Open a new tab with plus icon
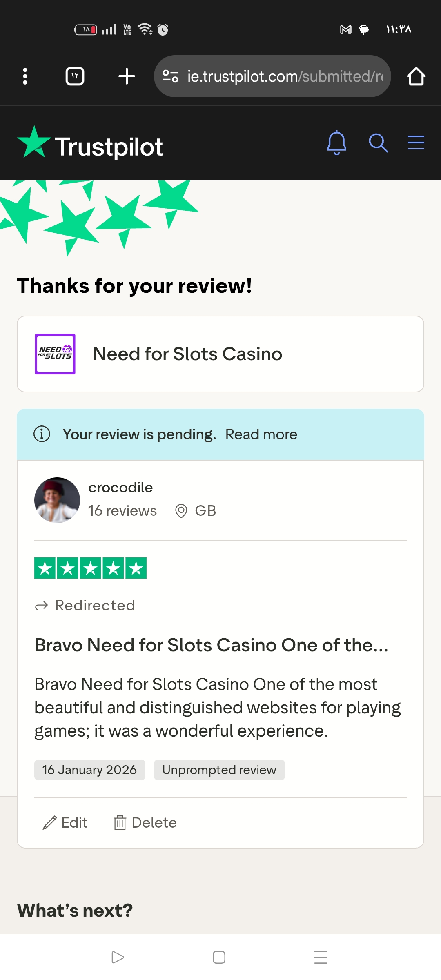The width and height of the screenshot is (441, 980). click(127, 76)
